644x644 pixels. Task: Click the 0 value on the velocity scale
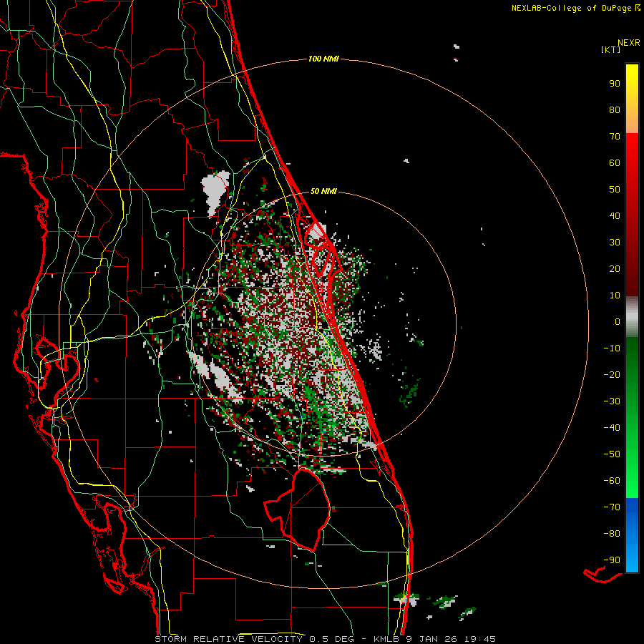tap(618, 322)
